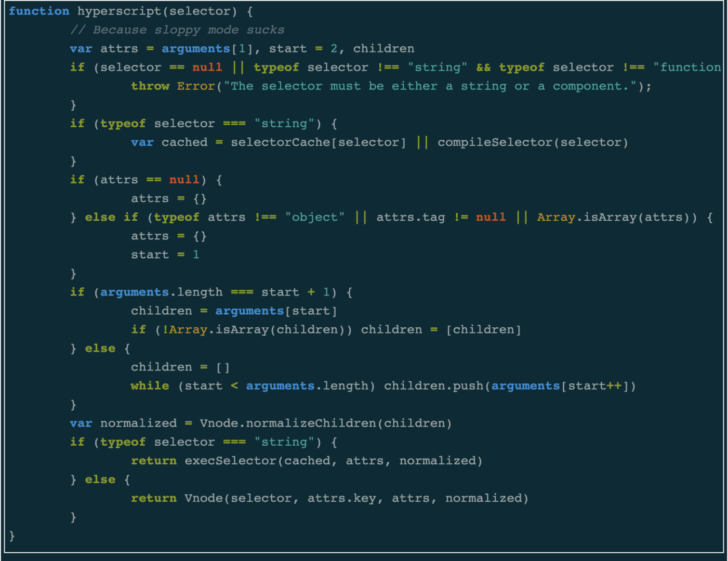The height and width of the screenshot is (561, 728).
Task: Click the null literal in attrs comparison
Action: pos(184,179)
